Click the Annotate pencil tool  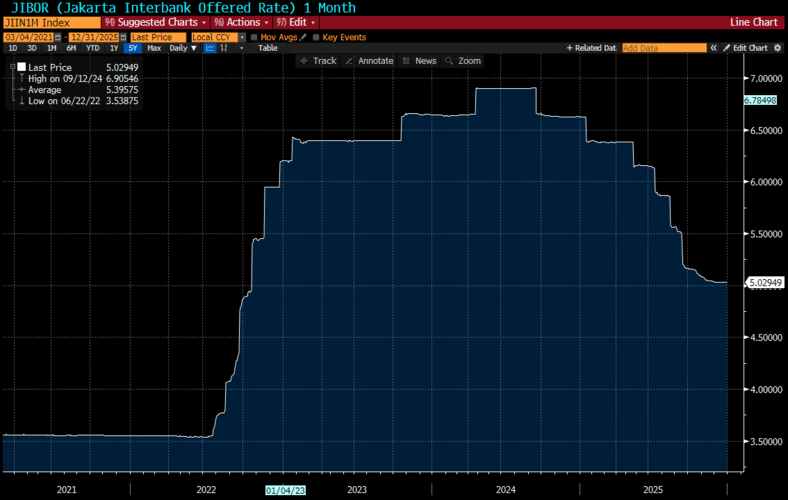tap(369, 61)
